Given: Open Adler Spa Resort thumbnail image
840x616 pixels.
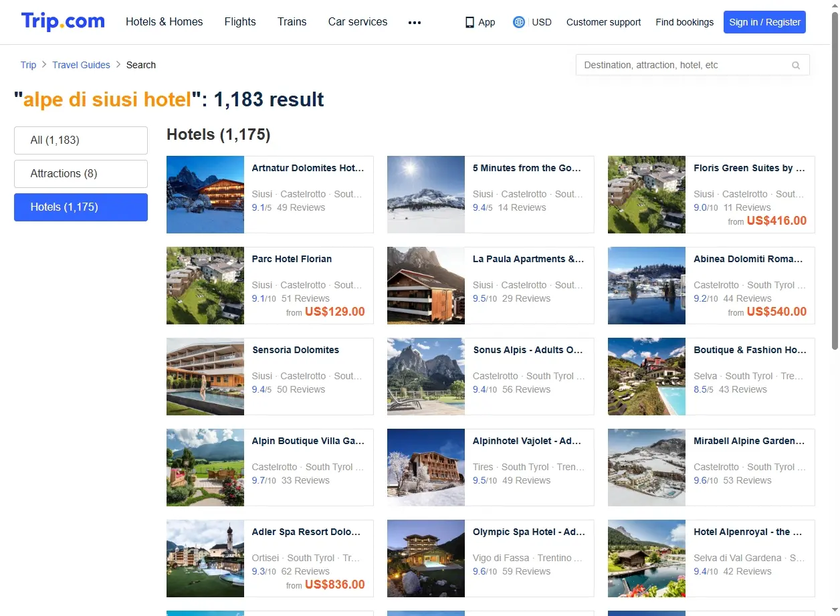Looking at the screenshot, I should pos(205,558).
